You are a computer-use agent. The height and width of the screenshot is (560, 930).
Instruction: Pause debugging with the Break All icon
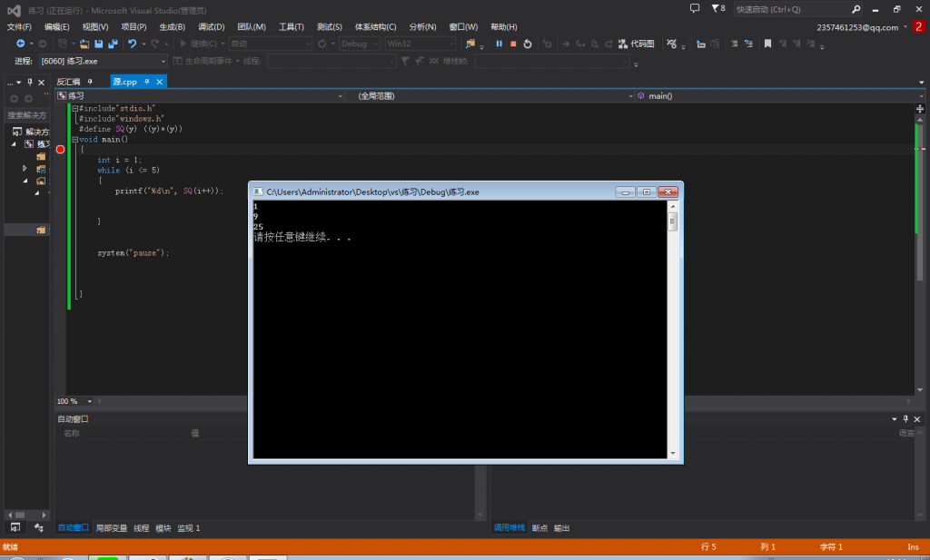click(499, 44)
